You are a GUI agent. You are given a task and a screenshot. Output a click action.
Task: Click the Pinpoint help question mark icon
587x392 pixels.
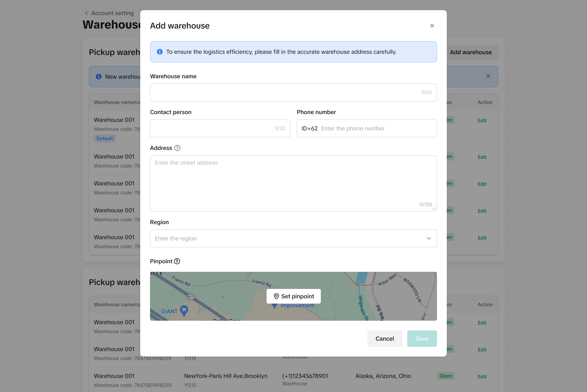click(x=177, y=261)
